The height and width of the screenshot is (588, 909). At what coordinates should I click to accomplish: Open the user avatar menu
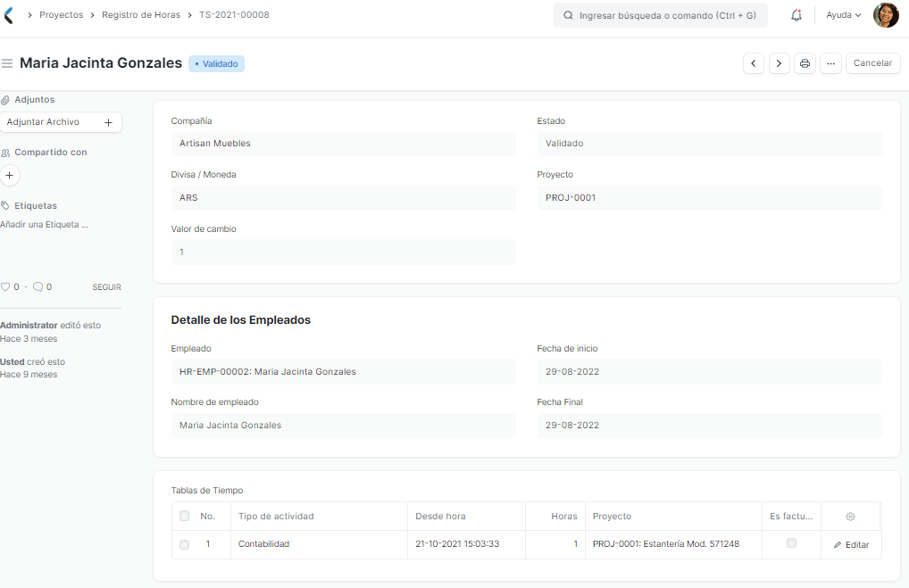[886, 15]
